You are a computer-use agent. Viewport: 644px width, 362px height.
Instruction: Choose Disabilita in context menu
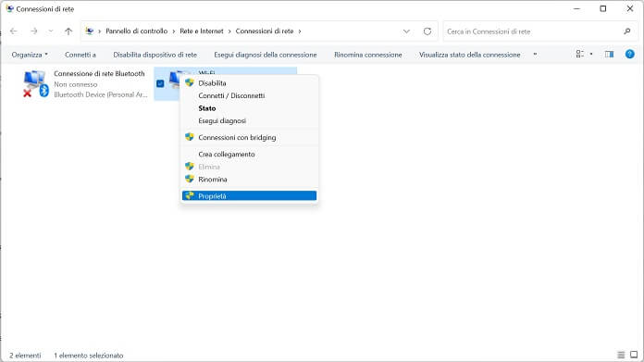point(249,83)
